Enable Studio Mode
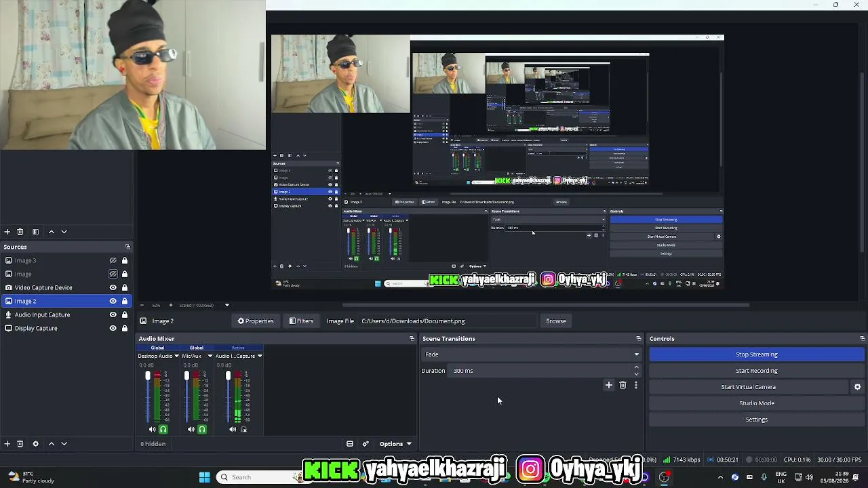The width and height of the screenshot is (868, 488). point(757,403)
